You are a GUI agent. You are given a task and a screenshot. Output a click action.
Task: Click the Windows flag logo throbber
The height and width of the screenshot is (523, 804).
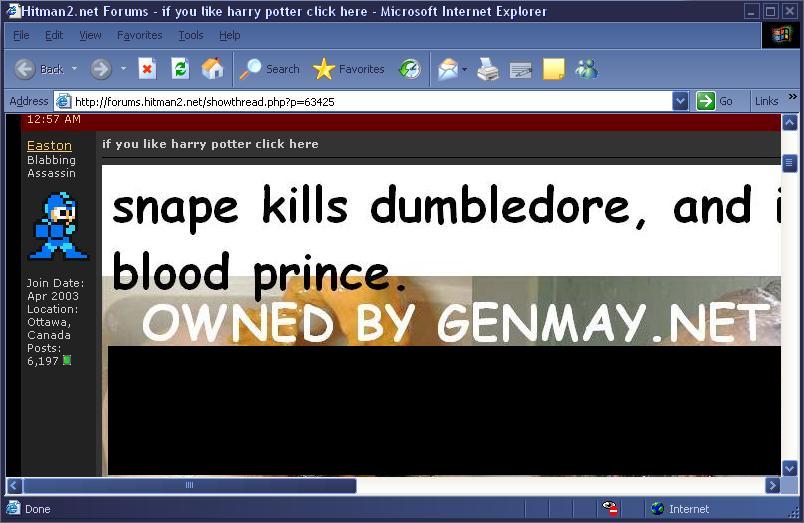click(781, 35)
